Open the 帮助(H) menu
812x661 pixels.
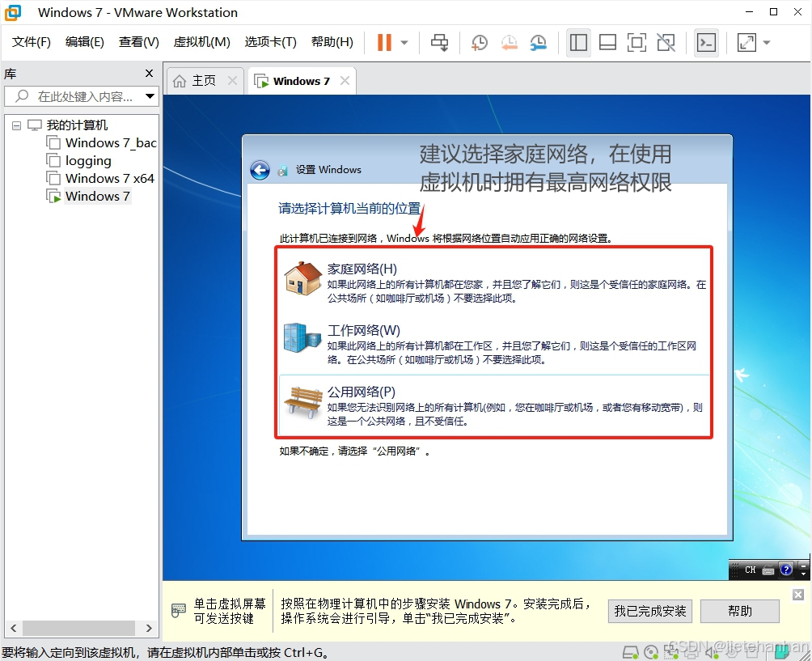(x=332, y=42)
